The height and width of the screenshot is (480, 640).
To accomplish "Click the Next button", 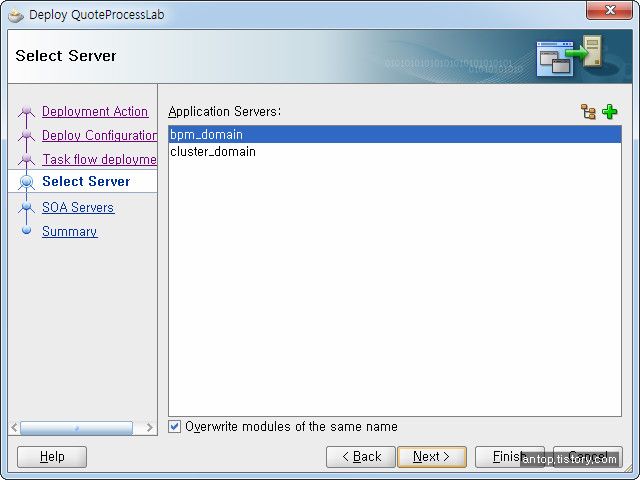I will 432,456.
